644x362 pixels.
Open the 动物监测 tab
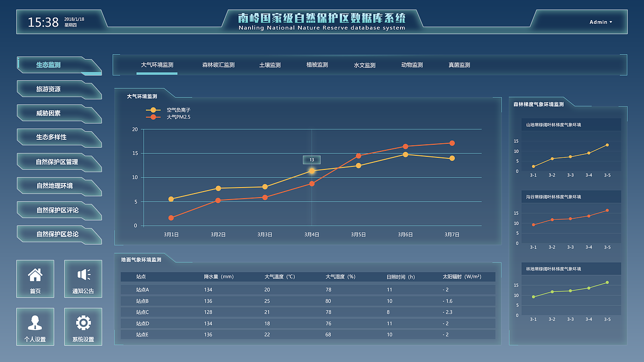pyautogui.click(x=413, y=64)
